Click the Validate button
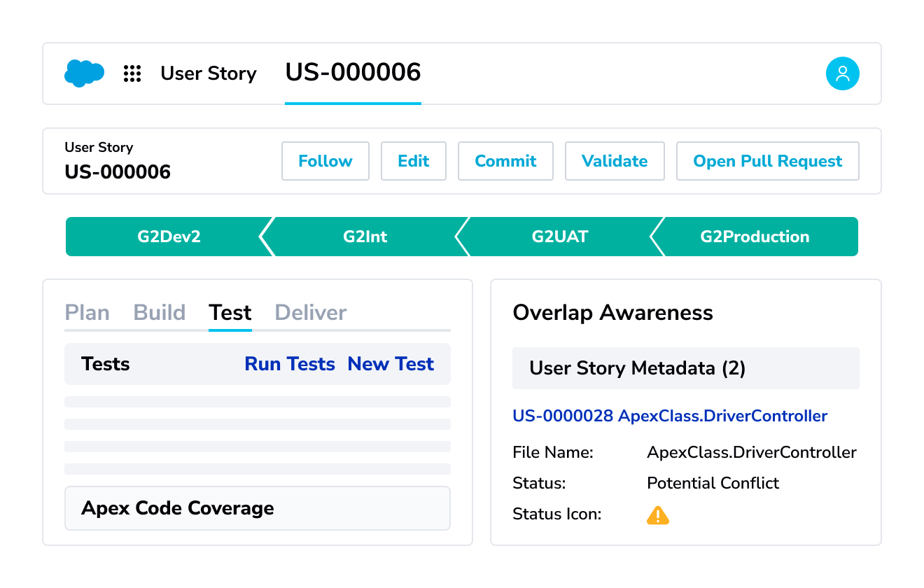 click(615, 161)
